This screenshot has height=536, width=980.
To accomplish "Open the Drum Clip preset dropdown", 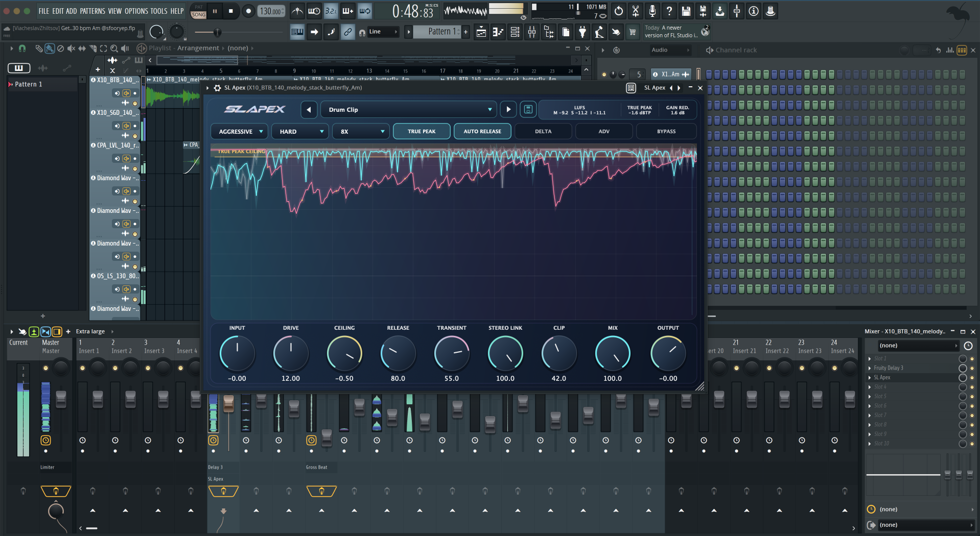I will pyautogui.click(x=408, y=109).
